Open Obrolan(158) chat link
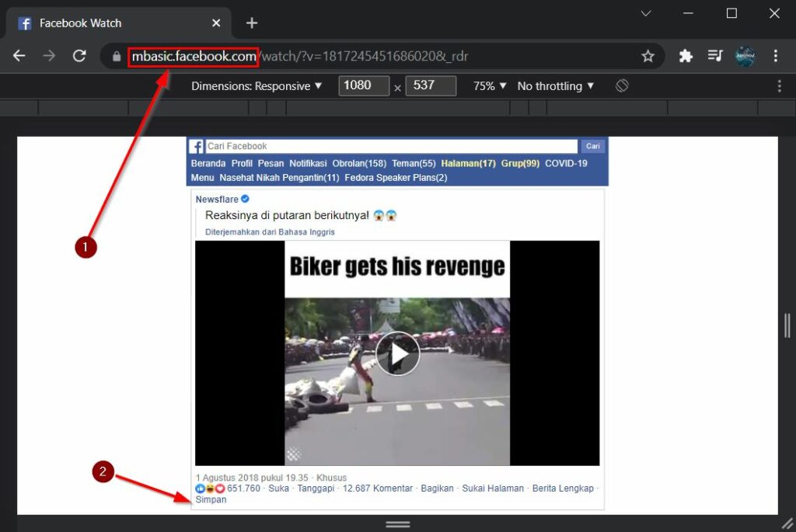This screenshot has width=796, height=532. tap(359, 163)
